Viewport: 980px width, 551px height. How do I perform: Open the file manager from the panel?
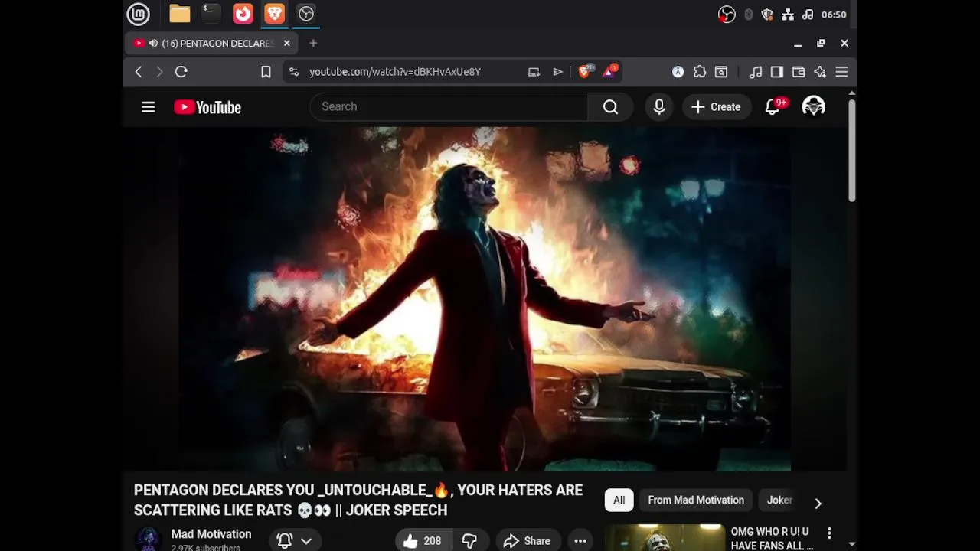(x=180, y=14)
